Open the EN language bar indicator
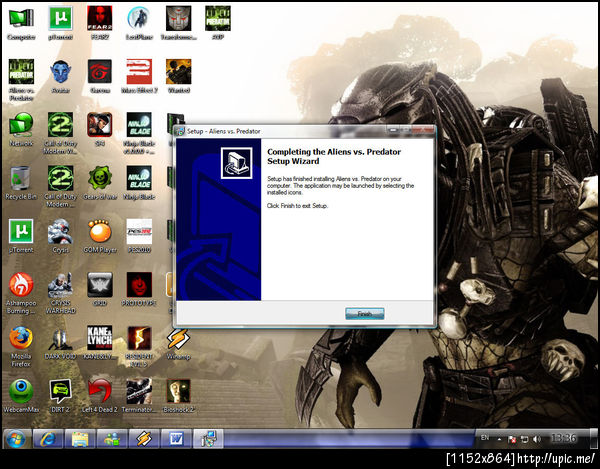 [485, 438]
